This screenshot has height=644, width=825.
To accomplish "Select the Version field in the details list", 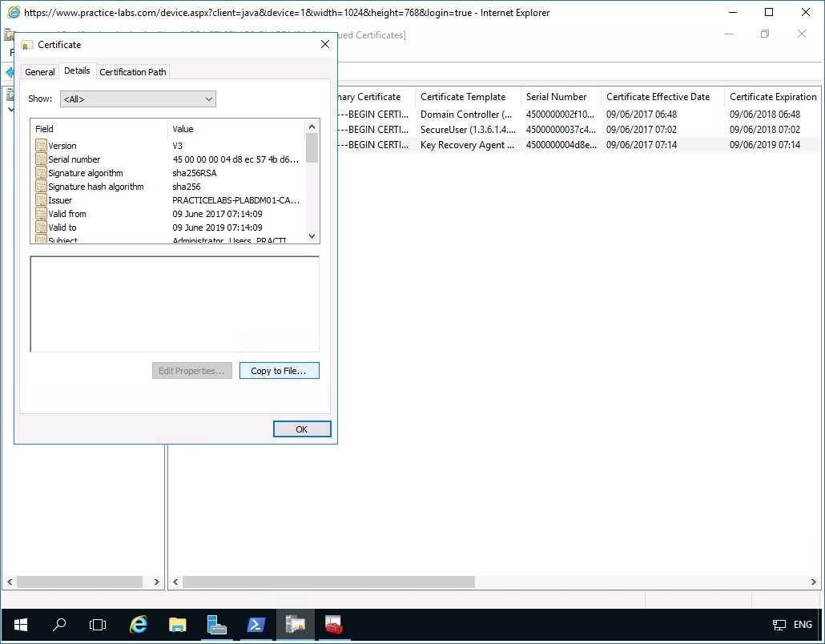I will pyautogui.click(x=64, y=146).
